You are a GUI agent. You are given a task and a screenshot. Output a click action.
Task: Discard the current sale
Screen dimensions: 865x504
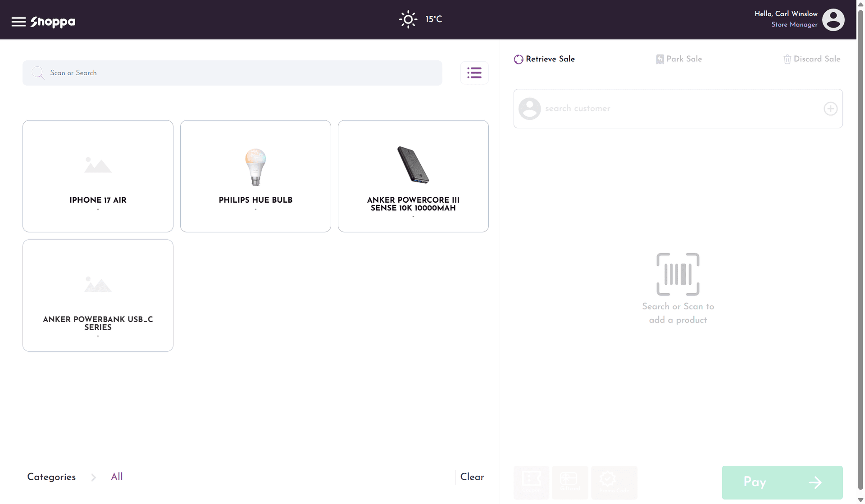pos(811,59)
